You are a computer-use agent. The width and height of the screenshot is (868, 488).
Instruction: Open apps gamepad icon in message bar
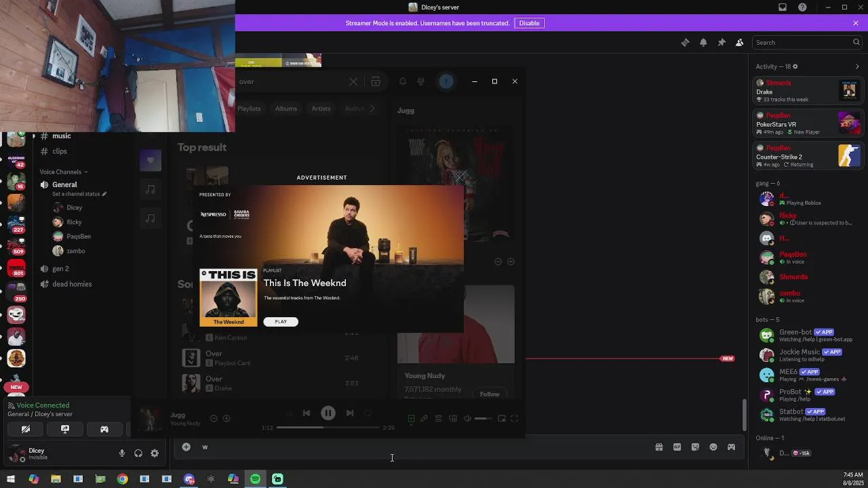[731, 447]
